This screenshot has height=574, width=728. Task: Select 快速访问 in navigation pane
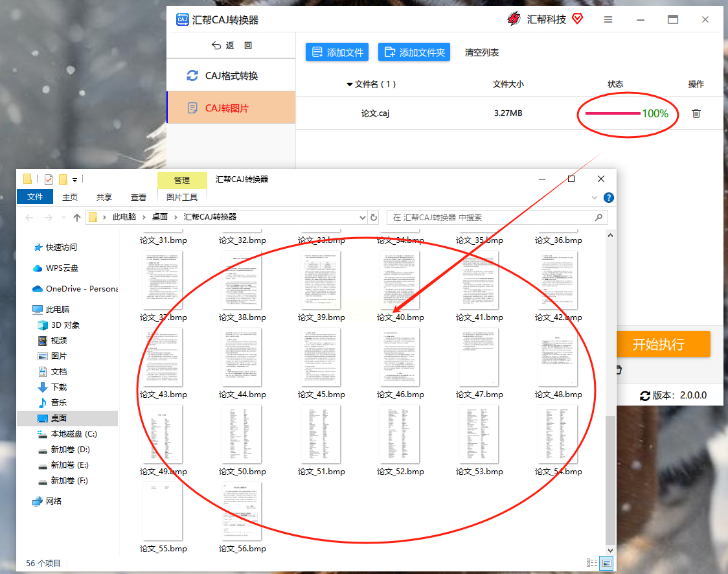pyautogui.click(x=62, y=247)
